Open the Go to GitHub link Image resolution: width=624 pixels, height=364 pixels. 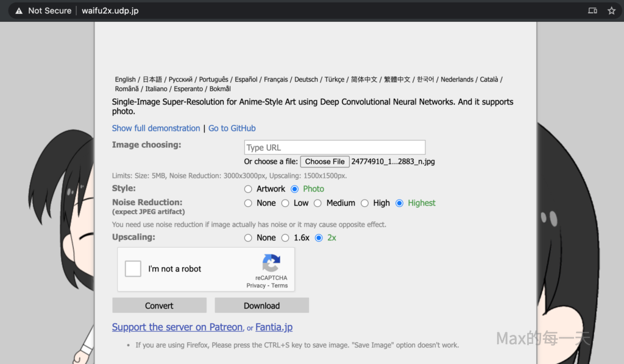click(x=232, y=128)
